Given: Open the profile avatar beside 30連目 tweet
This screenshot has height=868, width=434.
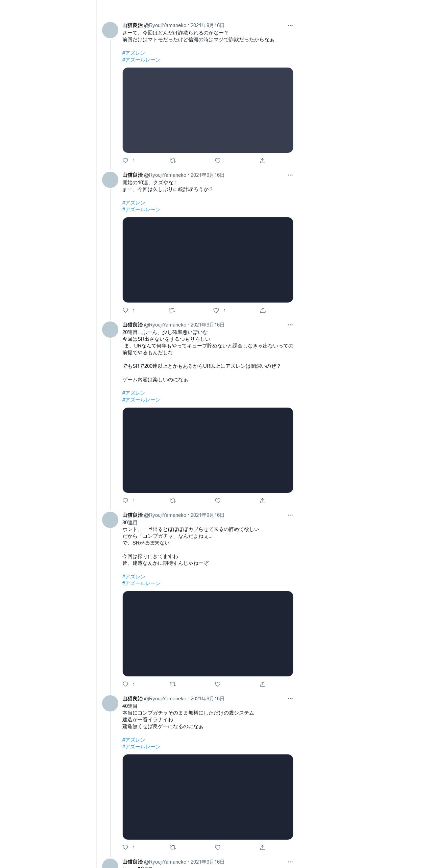Looking at the screenshot, I should [x=110, y=520].
